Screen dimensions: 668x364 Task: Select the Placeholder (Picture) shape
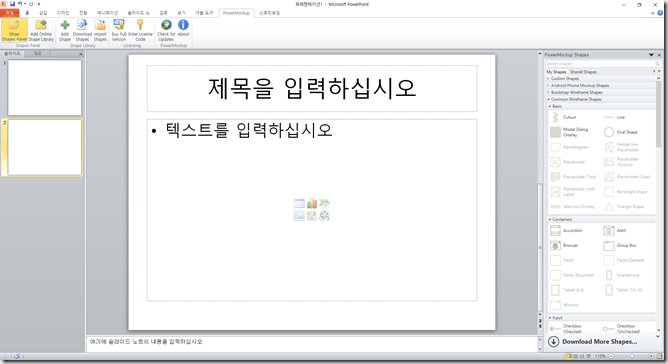(x=621, y=162)
